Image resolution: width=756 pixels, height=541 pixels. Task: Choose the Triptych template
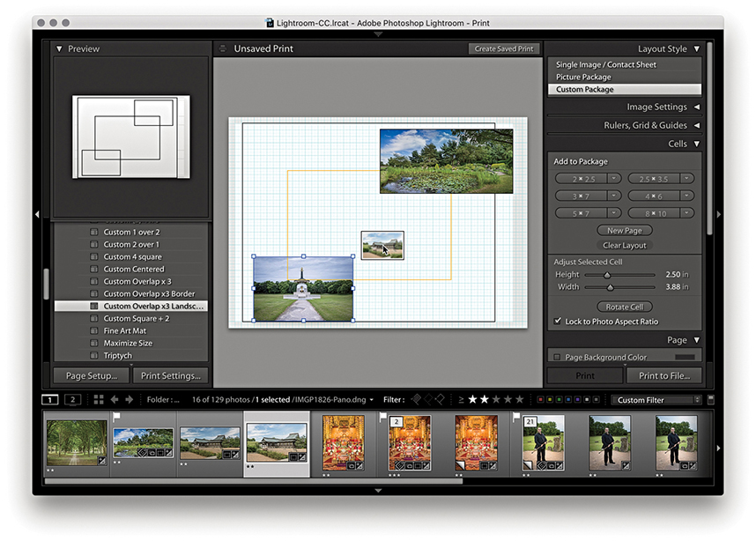118,356
